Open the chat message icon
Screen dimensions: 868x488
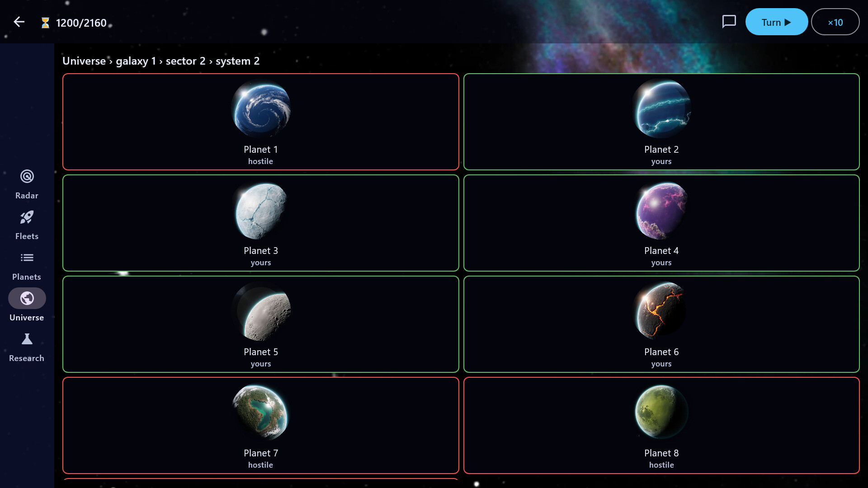tap(729, 22)
